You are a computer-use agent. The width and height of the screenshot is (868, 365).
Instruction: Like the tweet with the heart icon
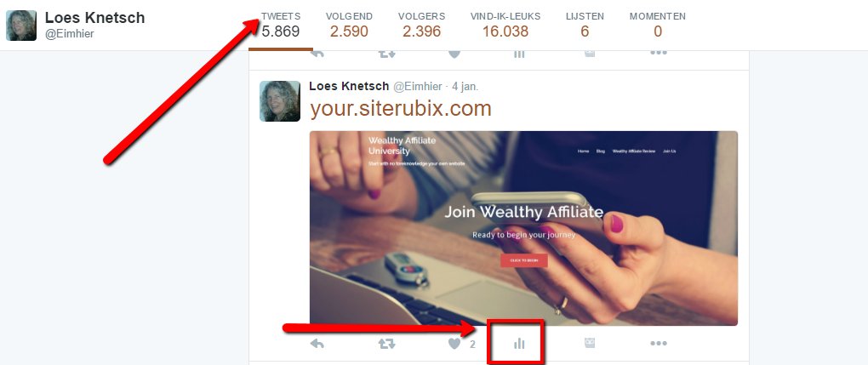tap(454, 344)
